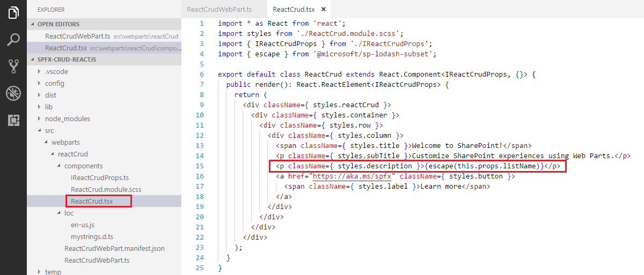Open the Source Control view icon
The height and width of the screenshot is (275, 644).
[x=13, y=66]
